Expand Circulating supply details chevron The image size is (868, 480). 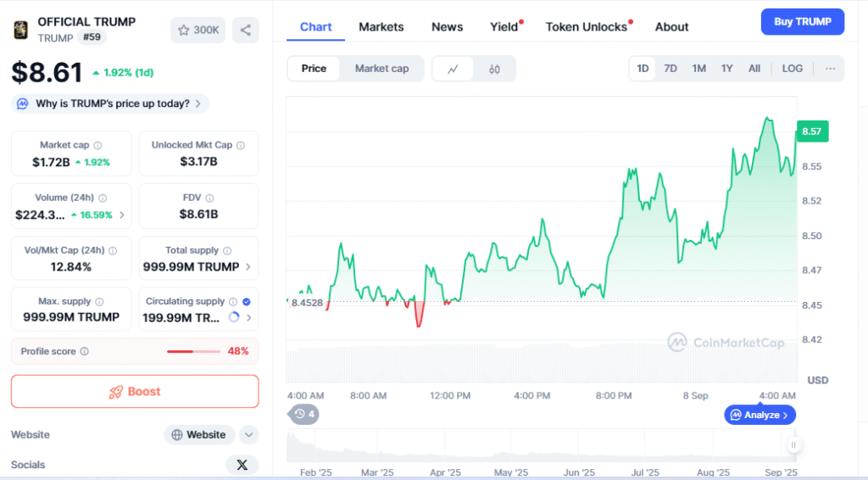pos(248,318)
